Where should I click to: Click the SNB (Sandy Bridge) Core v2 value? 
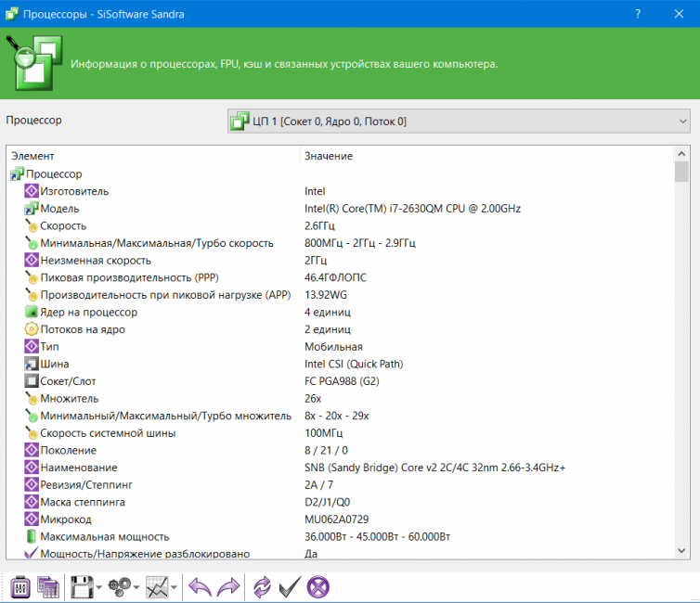434,468
